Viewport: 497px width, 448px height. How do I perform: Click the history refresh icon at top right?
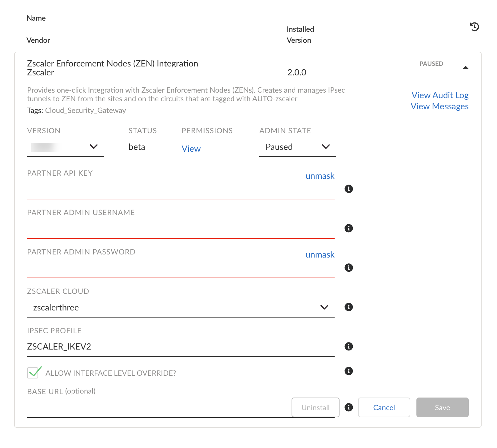(474, 27)
